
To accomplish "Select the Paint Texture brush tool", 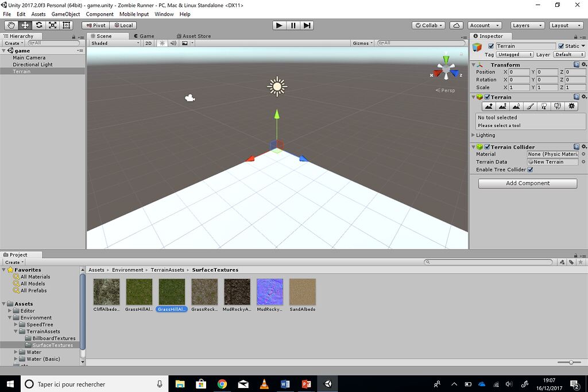I will 530,106.
